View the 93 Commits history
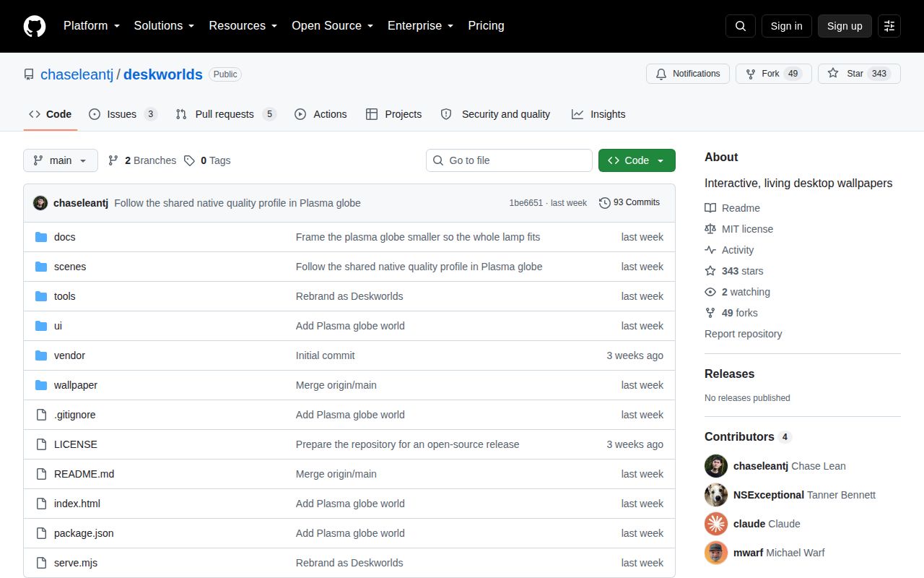This screenshot has width=924, height=578. pyautogui.click(x=629, y=203)
